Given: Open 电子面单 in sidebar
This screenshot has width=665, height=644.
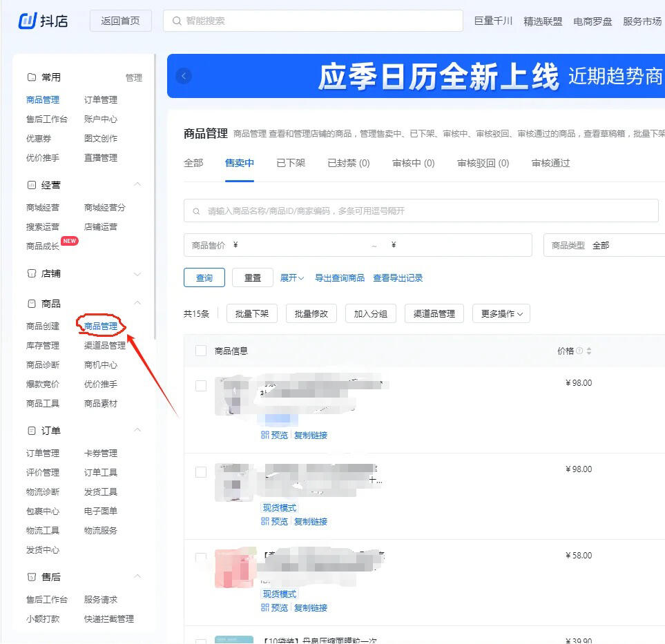Looking at the screenshot, I should (101, 511).
